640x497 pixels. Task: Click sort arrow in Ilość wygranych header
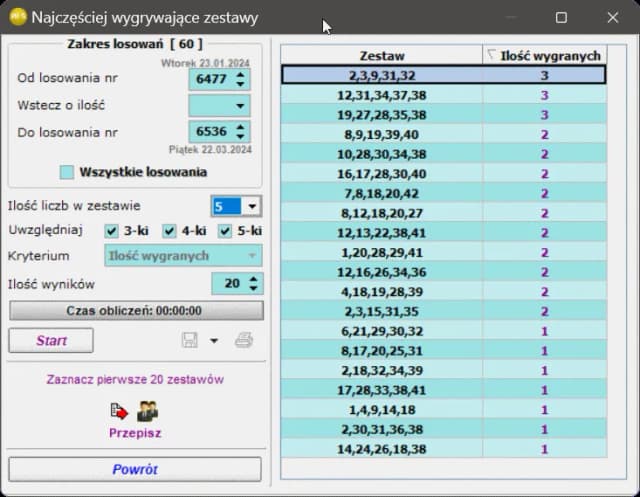point(491,55)
